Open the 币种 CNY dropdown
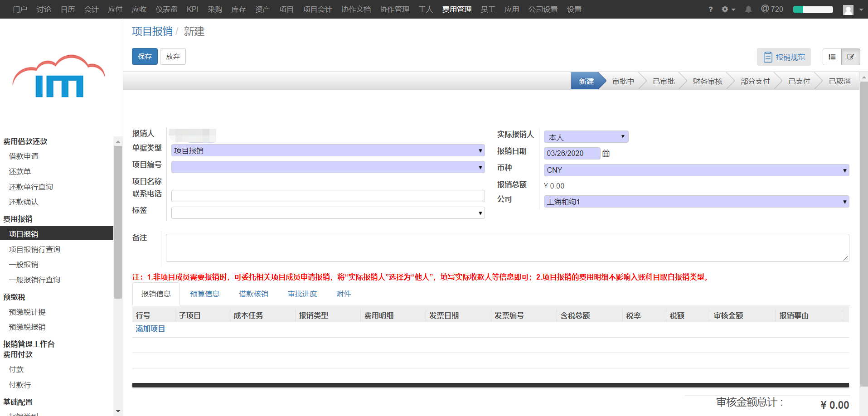 [696, 170]
